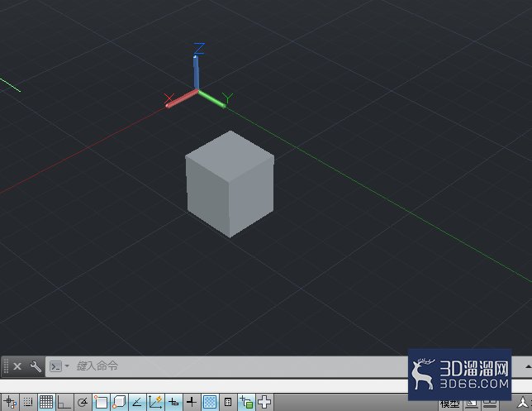This screenshot has height=411, width=532.
Task: Toggle Dynamic Input in status bar
Action: click(x=173, y=403)
